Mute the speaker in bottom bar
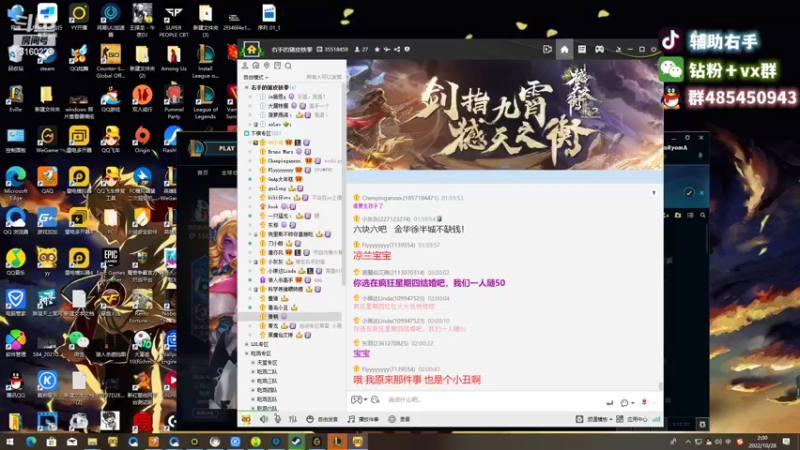 click(x=263, y=419)
